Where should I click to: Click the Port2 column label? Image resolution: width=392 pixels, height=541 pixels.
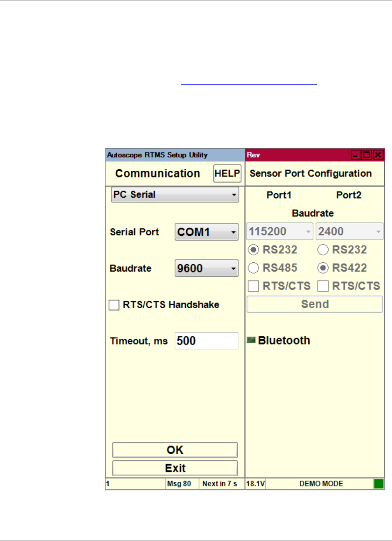(x=349, y=195)
